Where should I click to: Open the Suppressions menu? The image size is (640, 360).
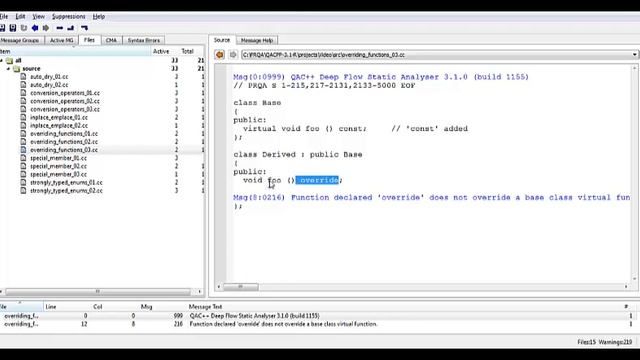tap(69, 16)
